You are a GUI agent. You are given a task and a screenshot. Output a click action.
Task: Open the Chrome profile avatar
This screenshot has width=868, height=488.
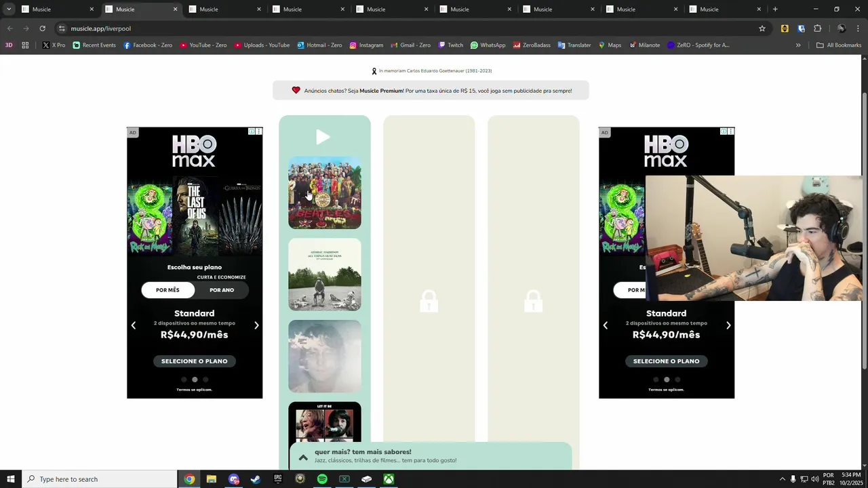(842, 28)
